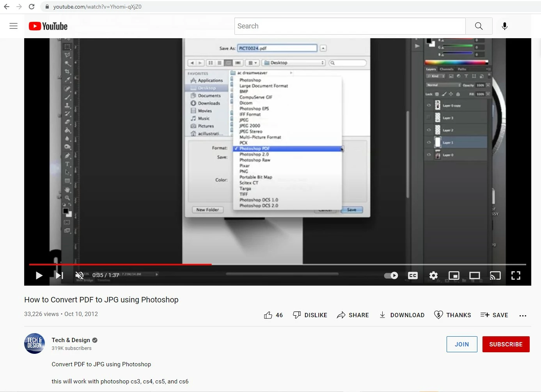Pick 'Photoshop Raw' in the video's format list
This screenshot has height=392, width=541.
[x=255, y=160]
